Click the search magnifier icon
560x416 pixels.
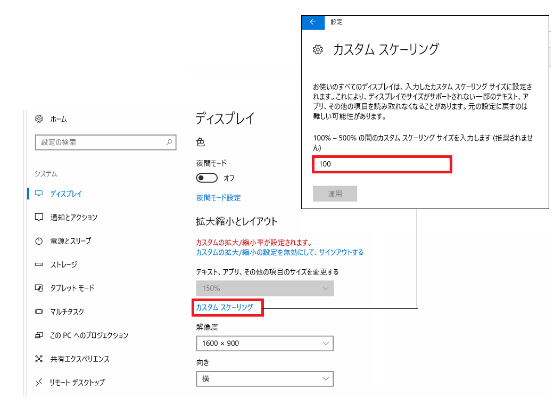click(x=169, y=142)
